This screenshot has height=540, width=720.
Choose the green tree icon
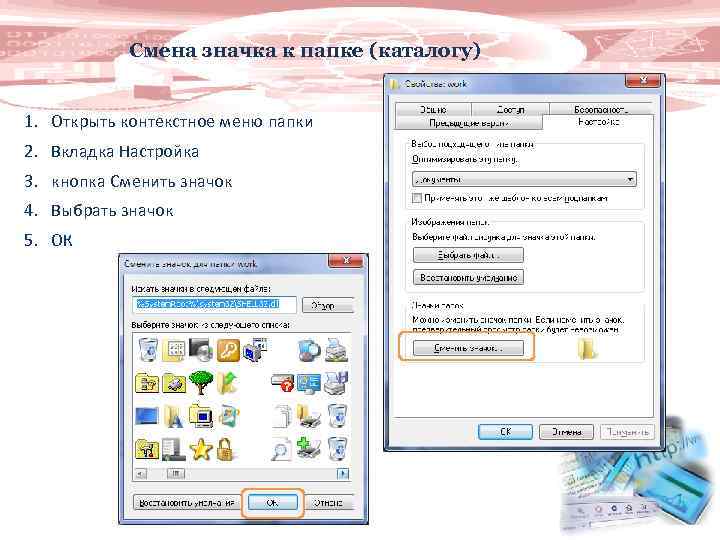[201, 382]
